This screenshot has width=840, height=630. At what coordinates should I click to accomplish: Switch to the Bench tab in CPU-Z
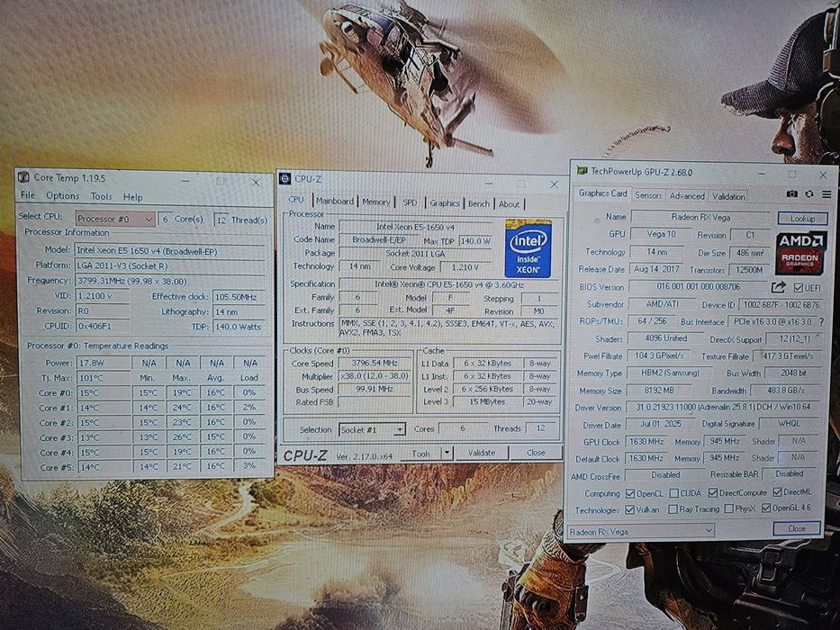point(479,203)
